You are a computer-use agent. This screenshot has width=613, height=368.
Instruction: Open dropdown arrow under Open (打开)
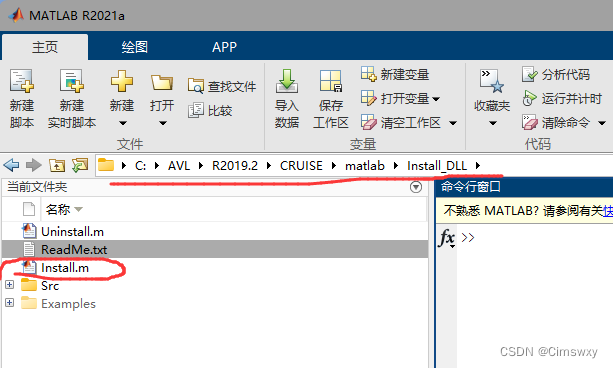point(163,123)
